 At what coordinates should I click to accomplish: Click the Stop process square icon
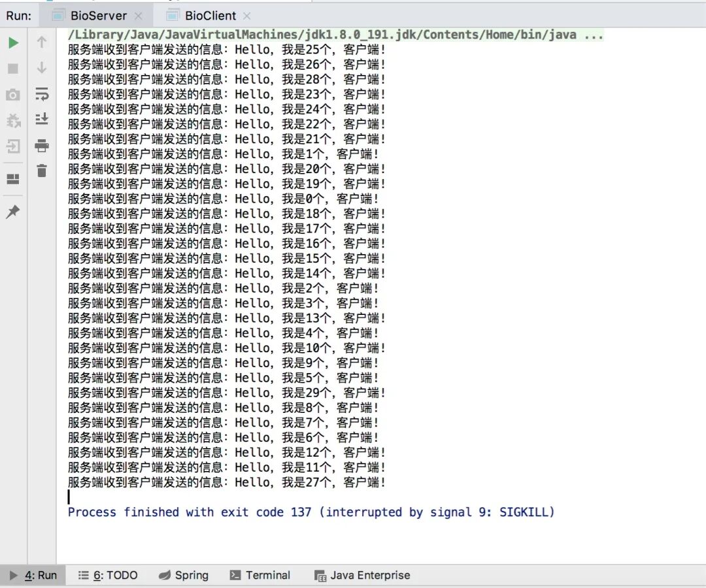[x=13, y=69]
